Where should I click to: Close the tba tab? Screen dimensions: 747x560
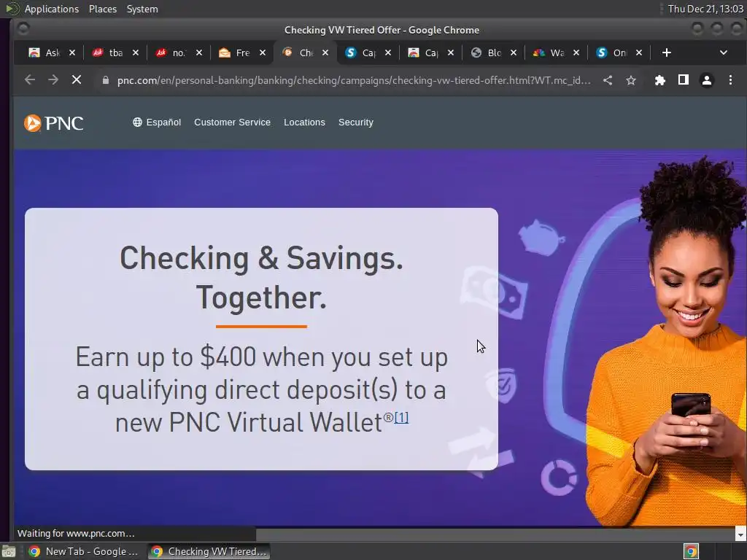click(x=135, y=52)
